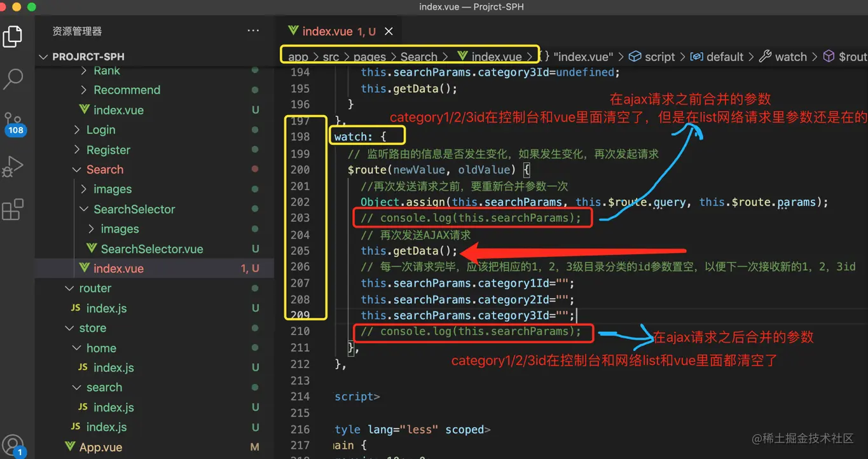The height and width of the screenshot is (459, 868).
Task: Collapse the router folder
Action: [70, 289]
